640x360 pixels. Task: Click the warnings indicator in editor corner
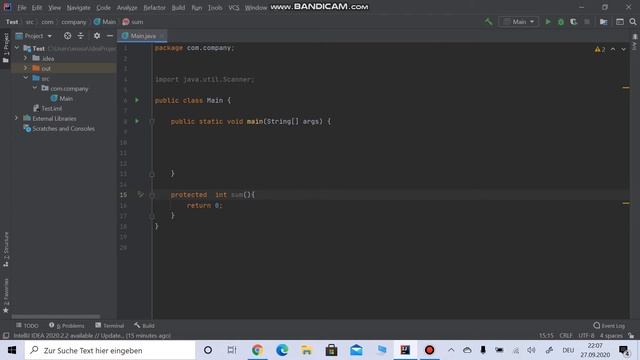pos(600,49)
